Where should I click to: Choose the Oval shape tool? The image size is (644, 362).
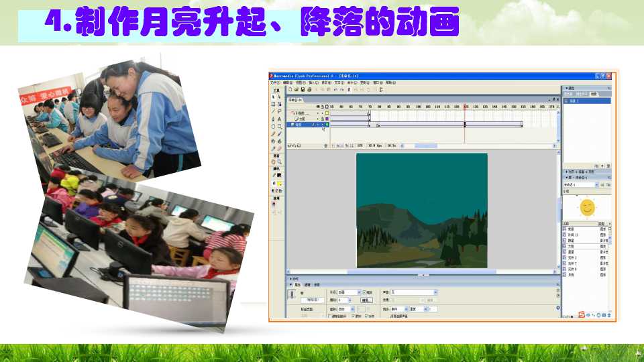[273, 127]
